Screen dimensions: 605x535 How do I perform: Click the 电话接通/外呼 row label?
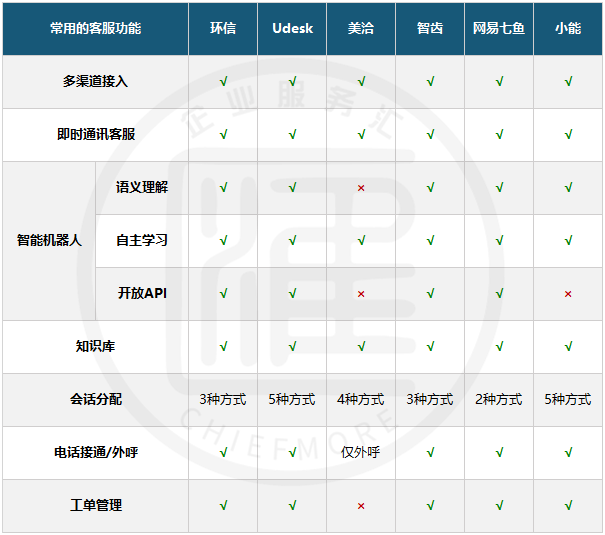coord(96,452)
